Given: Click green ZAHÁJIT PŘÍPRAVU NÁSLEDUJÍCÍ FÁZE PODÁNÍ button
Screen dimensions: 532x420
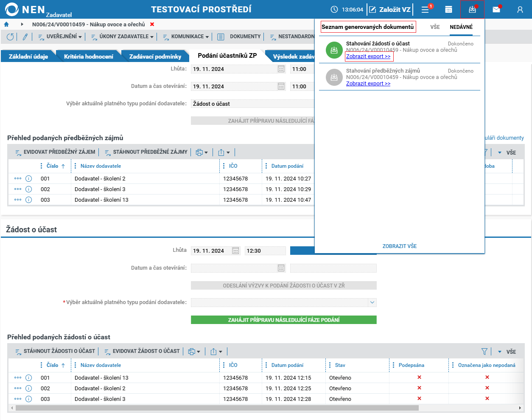Looking at the screenshot, I should (x=284, y=320).
